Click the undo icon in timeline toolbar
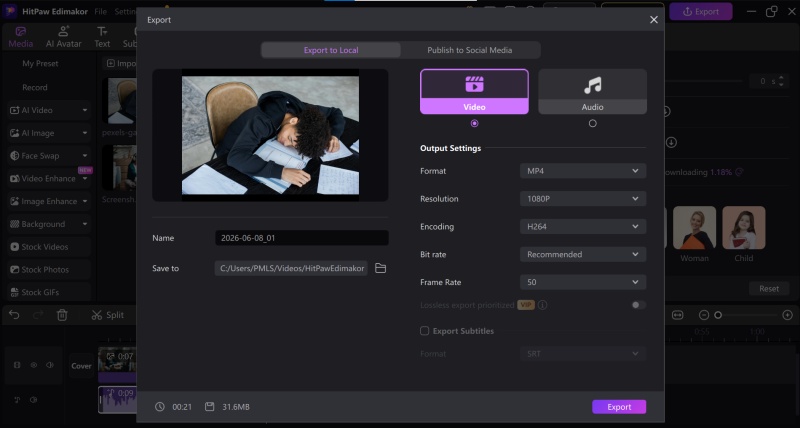The height and width of the screenshot is (428, 800). coord(14,315)
